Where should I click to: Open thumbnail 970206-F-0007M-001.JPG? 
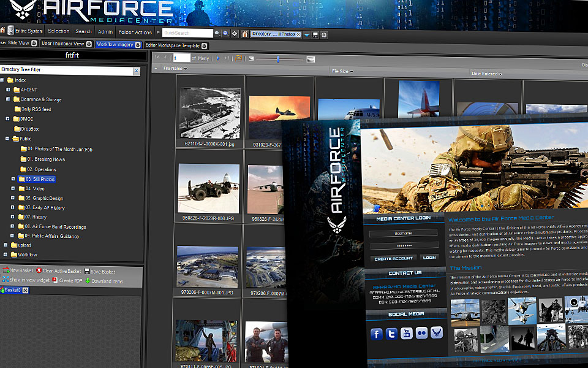point(208,267)
